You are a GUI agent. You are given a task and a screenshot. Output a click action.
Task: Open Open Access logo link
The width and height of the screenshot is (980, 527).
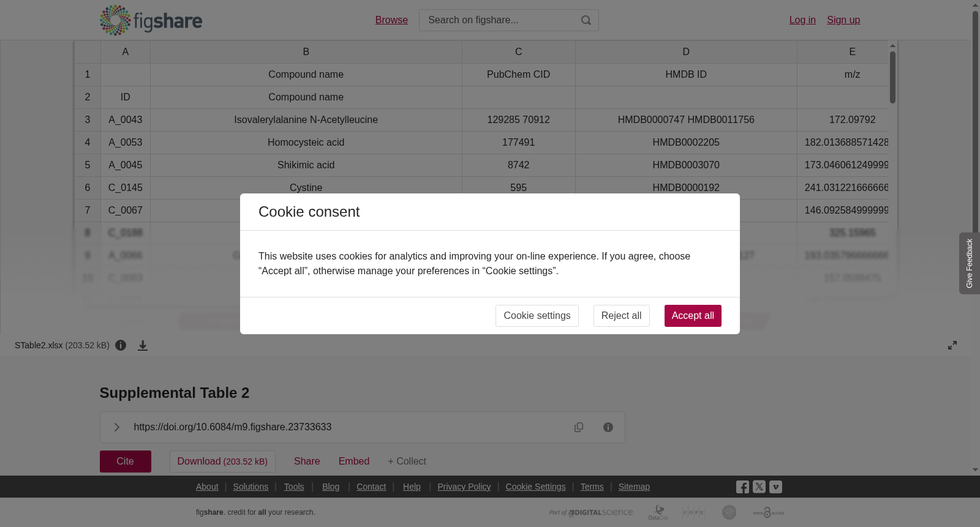[x=769, y=512]
